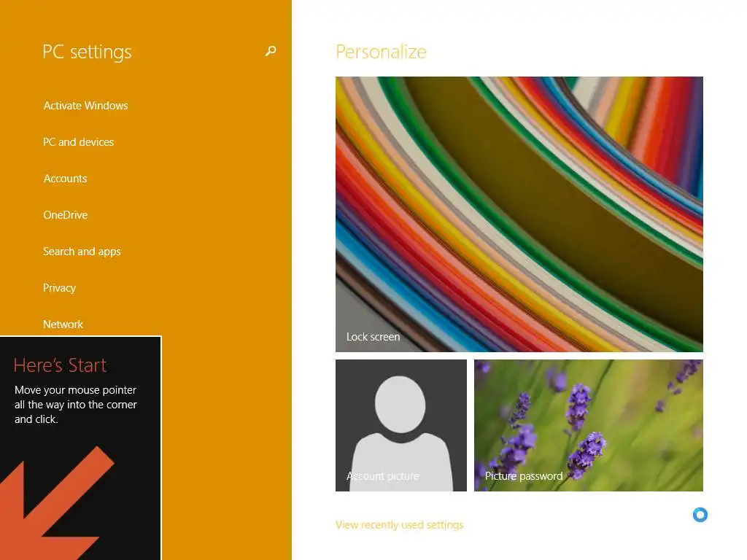Open the Account picture tile
The width and height of the screenshot is (747, 560).
pyautogui.click(x=401, y=425)
